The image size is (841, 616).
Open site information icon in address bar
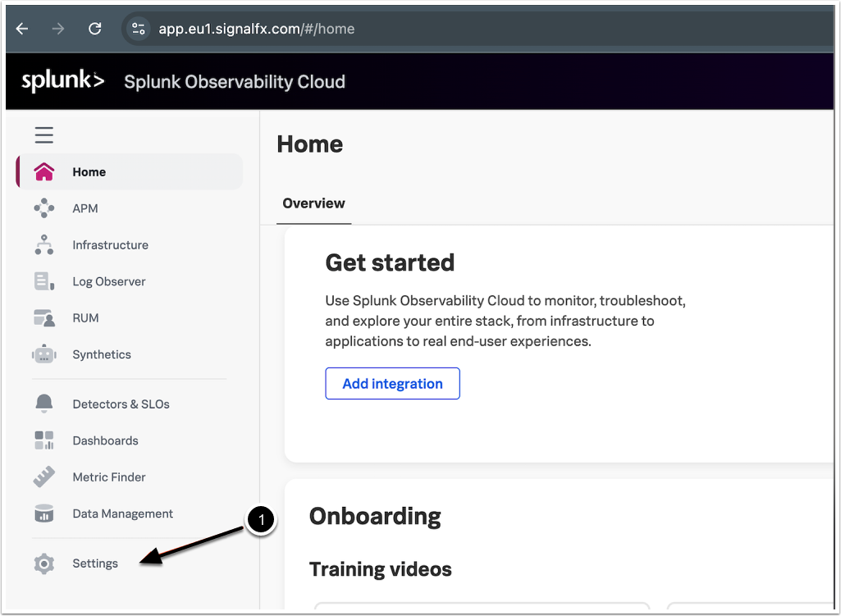tap(139, 29)
